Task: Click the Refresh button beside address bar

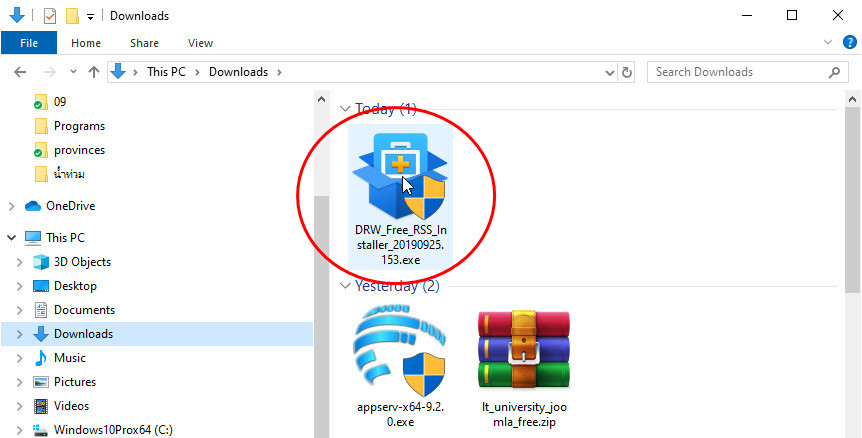Action: pyautogui.click(x=627, y=72)
